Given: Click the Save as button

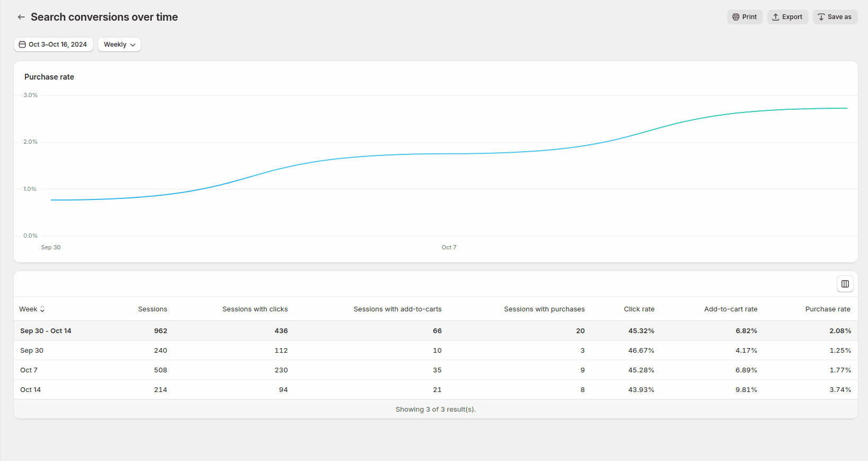Looking at the screenshot, I should (835, 17).
